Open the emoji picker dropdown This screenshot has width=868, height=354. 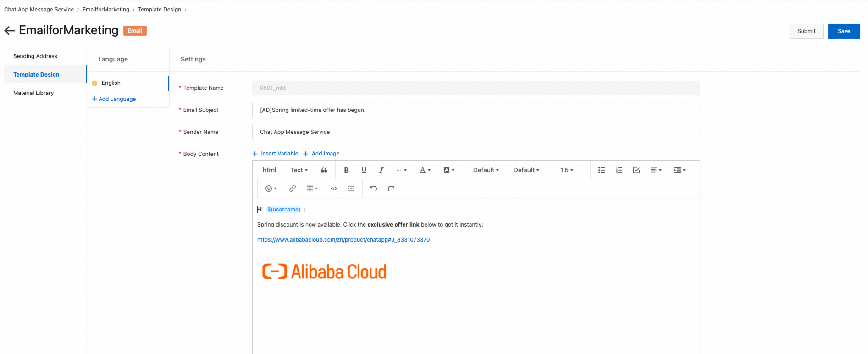(271, 188)
